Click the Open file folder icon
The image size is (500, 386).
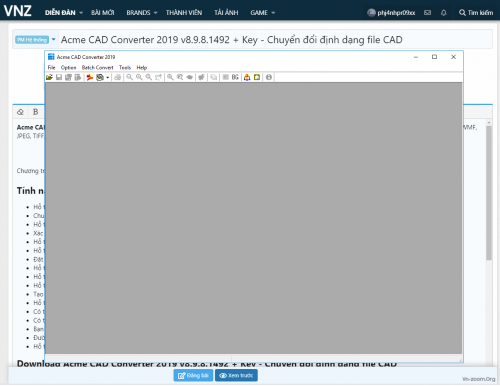pyautogui.click(x=49, y=77)
